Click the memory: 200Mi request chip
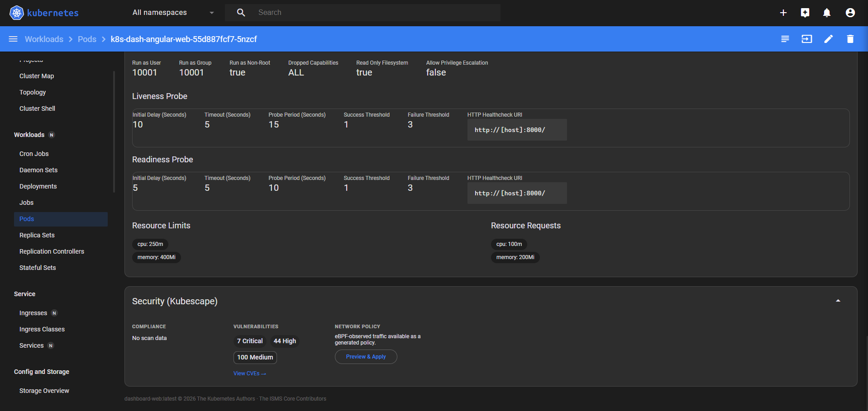Image resolution: width=868 pixels, height=411 pixels. click(515, 257)
